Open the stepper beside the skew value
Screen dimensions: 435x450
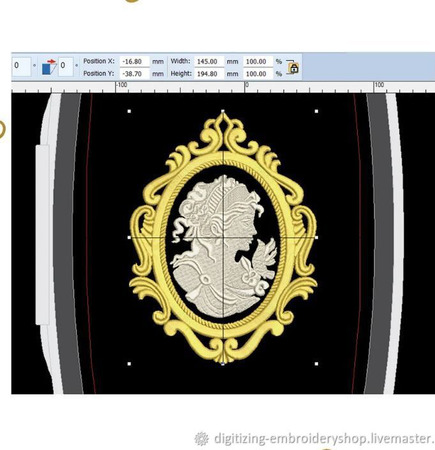coord(76,66)
